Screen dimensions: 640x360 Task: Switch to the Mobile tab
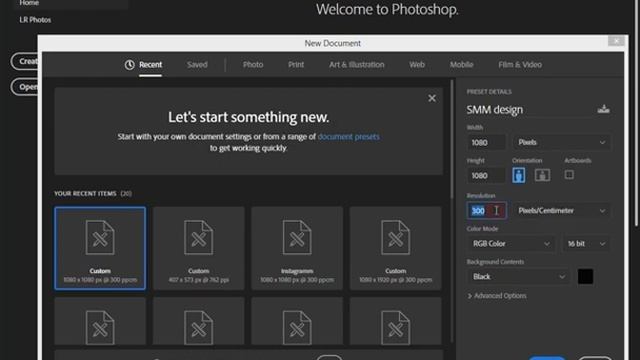(462, 65)
